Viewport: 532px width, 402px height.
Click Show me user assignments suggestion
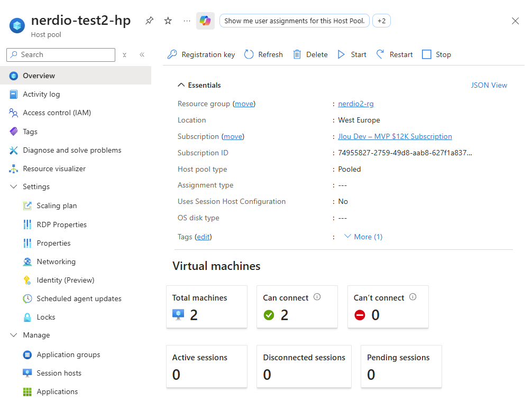294,21
